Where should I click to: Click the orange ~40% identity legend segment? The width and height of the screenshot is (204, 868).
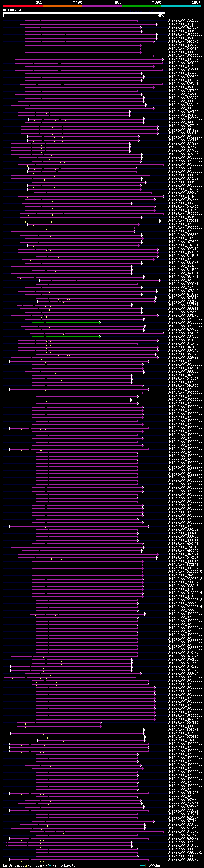pyautogui.click(x=62, y=6)
